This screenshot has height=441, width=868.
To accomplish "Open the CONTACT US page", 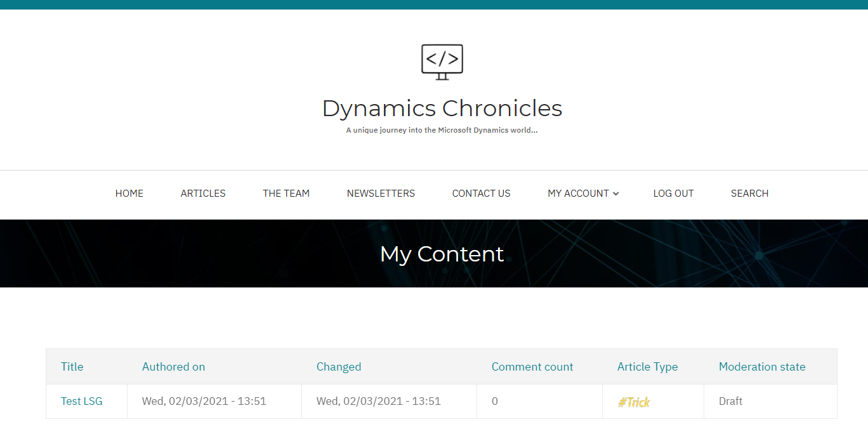I will [x=481, y=194].
